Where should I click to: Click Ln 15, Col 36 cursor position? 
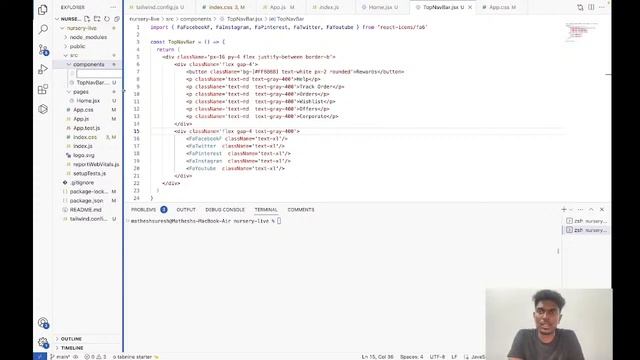click(378, 357)
